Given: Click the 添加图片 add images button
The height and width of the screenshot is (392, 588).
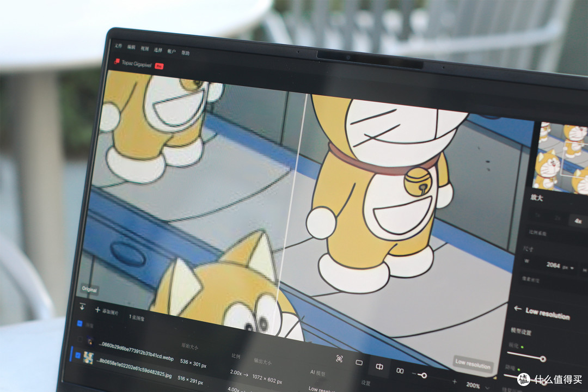Looking at the screenshot, I should coord(107,311).
